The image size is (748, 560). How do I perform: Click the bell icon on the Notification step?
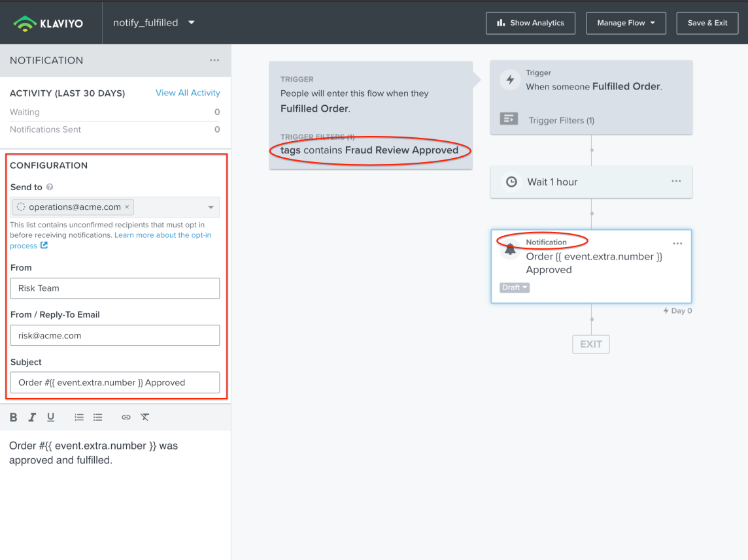pos(510,249)
